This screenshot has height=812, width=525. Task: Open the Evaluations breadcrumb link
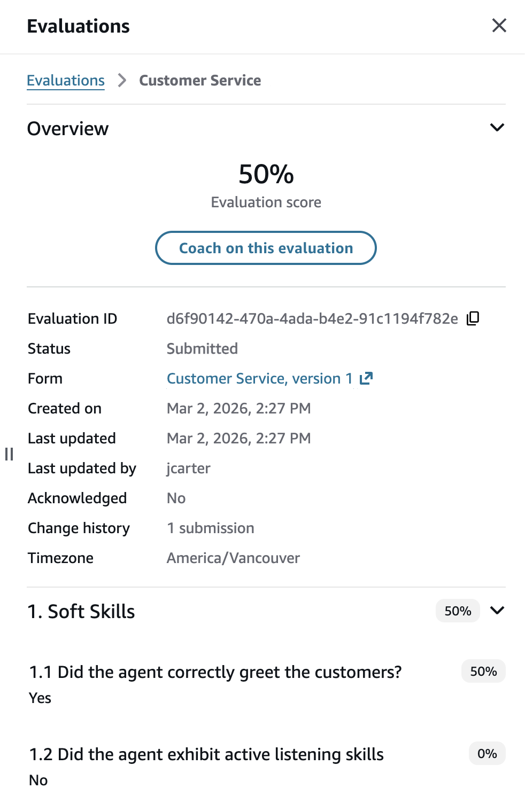tap(66, 80)
